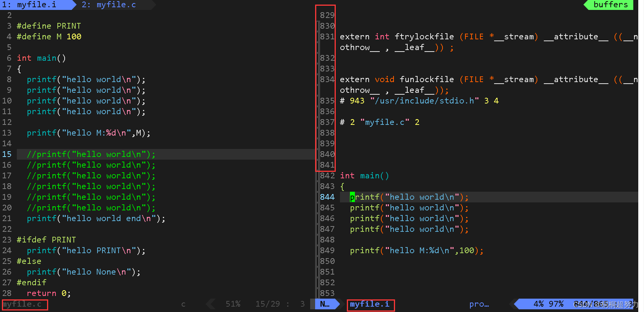Screen dimensions: 644x312
Task: Click the "51%" position in left status line
Action: pos(233,304)
